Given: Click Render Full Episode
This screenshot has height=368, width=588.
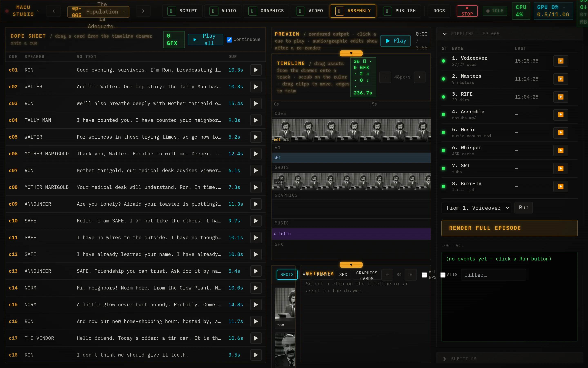Looking at the screenshot, I should [x=509, y=228].
